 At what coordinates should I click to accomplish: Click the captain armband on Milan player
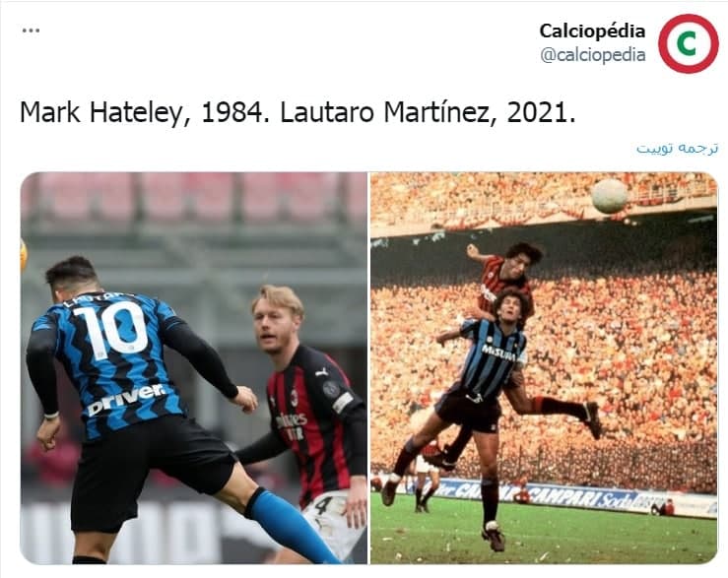click(343, 402)
